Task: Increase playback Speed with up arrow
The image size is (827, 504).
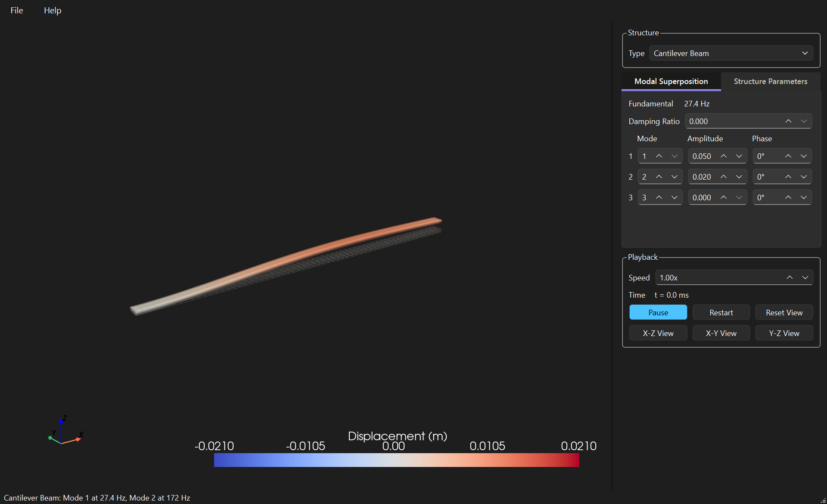Action: point(790,278)
